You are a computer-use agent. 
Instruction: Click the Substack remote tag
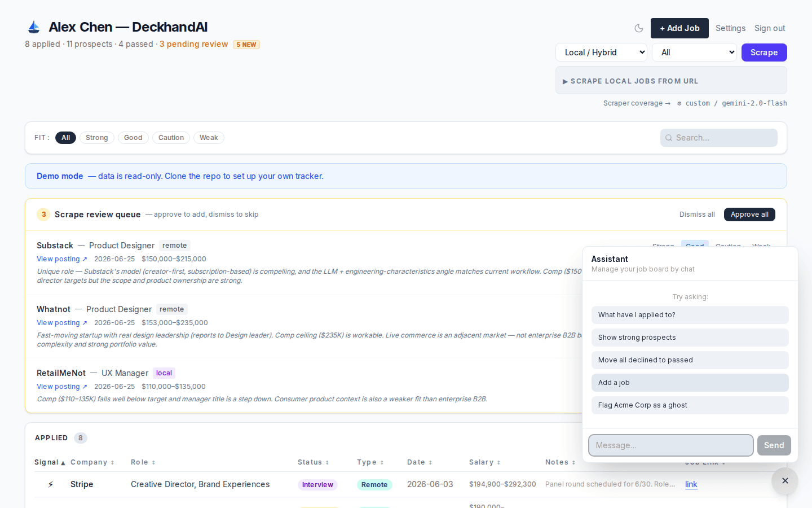pos(175,246)
